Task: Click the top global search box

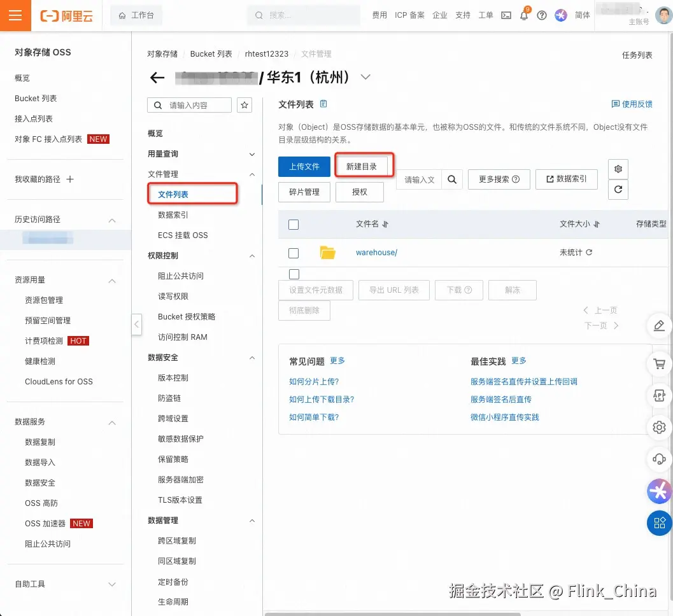Action: (304, 15)
